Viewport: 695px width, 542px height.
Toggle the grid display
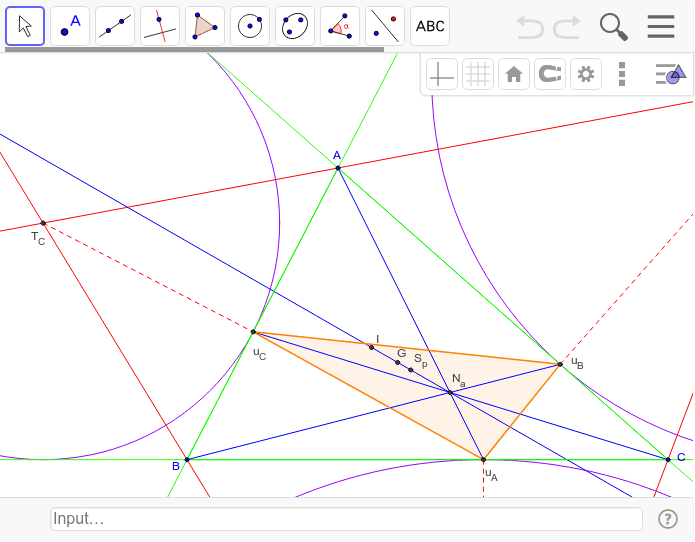pyautogui.click(x=478, y=74)
